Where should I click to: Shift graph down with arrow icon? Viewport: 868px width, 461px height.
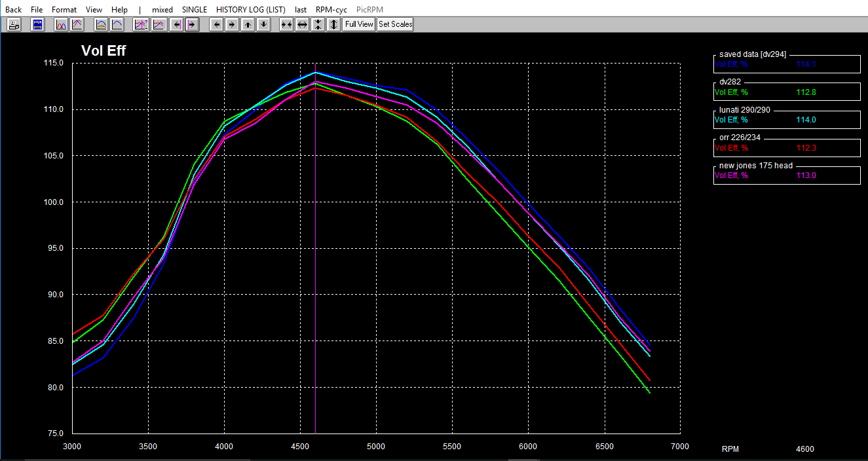click(263, 25)
